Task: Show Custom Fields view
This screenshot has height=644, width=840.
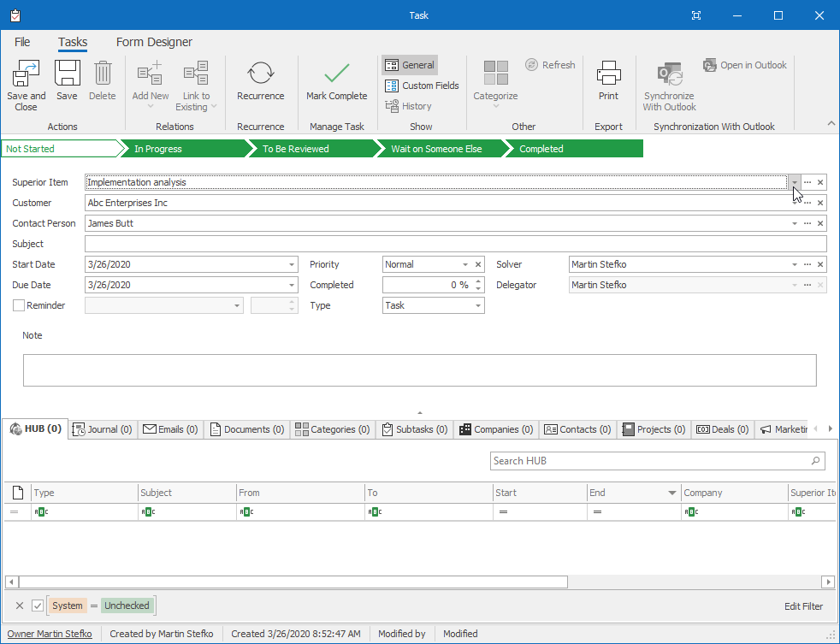Action: [x=422, y=86]
